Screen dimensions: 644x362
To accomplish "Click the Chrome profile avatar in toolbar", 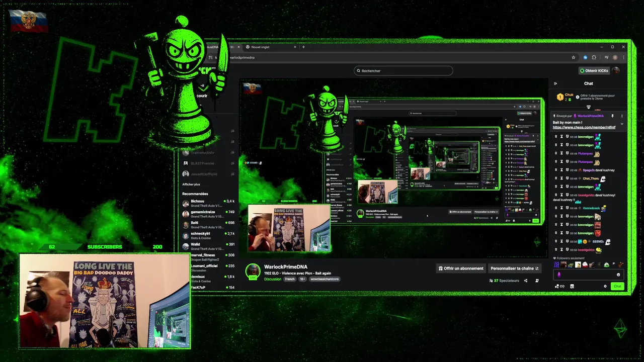I will tap(615, 57).
